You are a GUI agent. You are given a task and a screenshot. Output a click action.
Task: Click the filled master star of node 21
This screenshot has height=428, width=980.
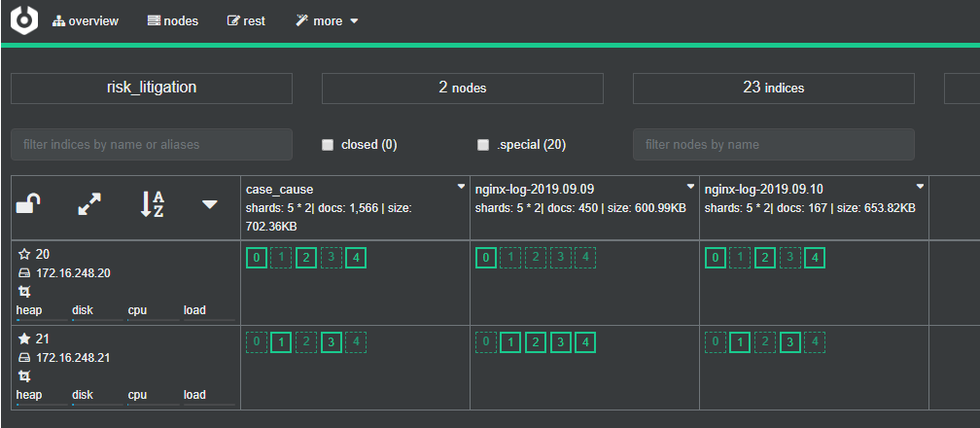pyautogui.click(x=24, y=339)
